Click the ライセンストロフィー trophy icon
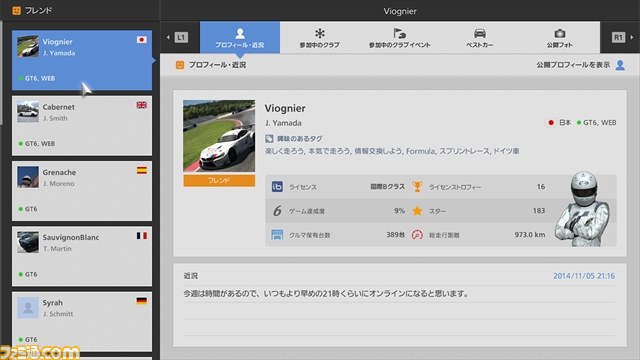 click(x=417, y=187)
